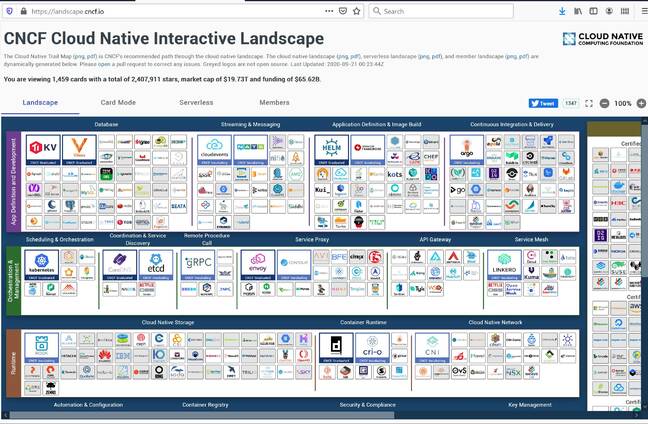Viewport: 648px width, 424px height.
Task: Select the Argo project card
Action: coord(467,150)
